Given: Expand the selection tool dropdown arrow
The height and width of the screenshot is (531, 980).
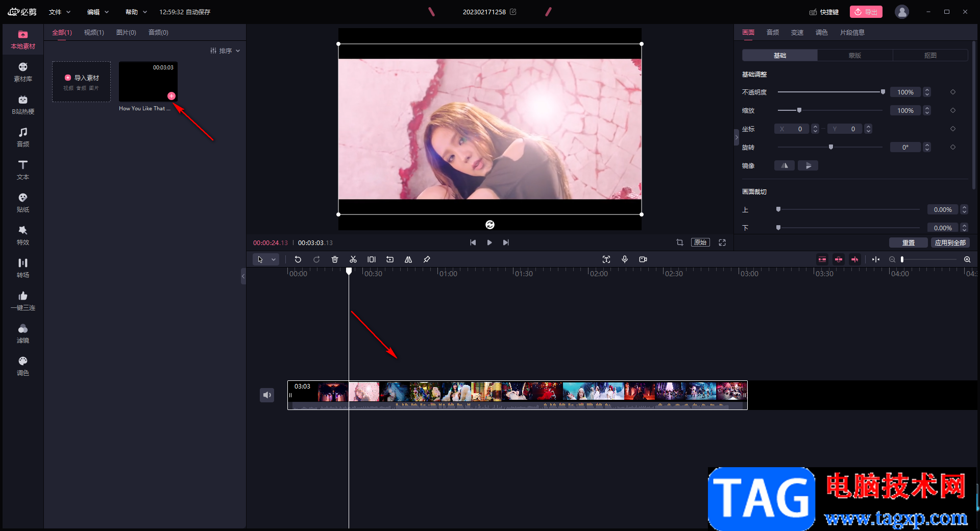Looking at the screenshot, I should (274, 259).
